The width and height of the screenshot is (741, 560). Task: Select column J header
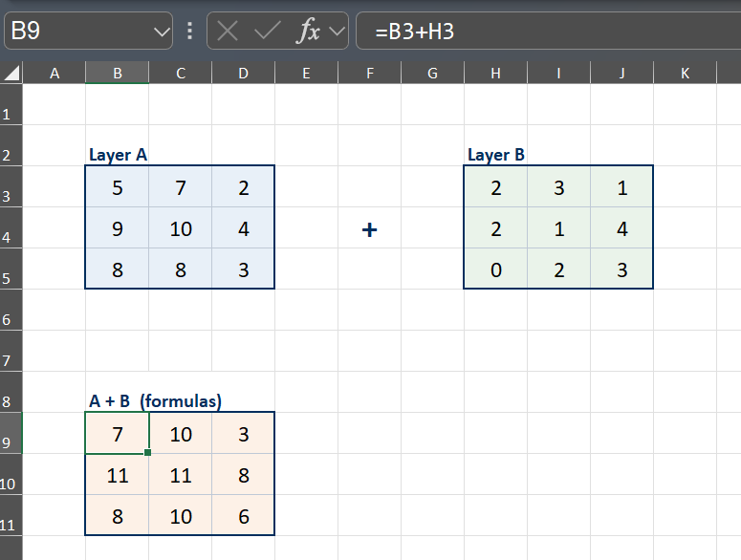tap(621, 74)
